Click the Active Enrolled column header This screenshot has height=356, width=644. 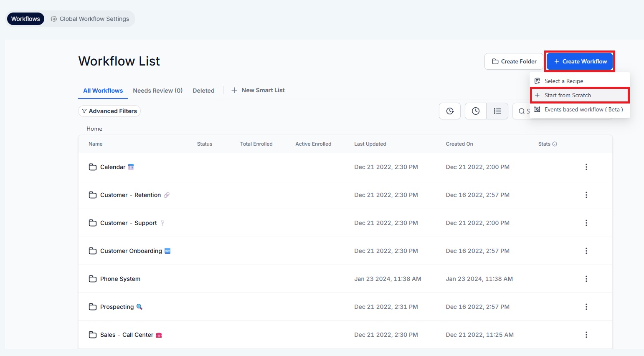point(313,144)
